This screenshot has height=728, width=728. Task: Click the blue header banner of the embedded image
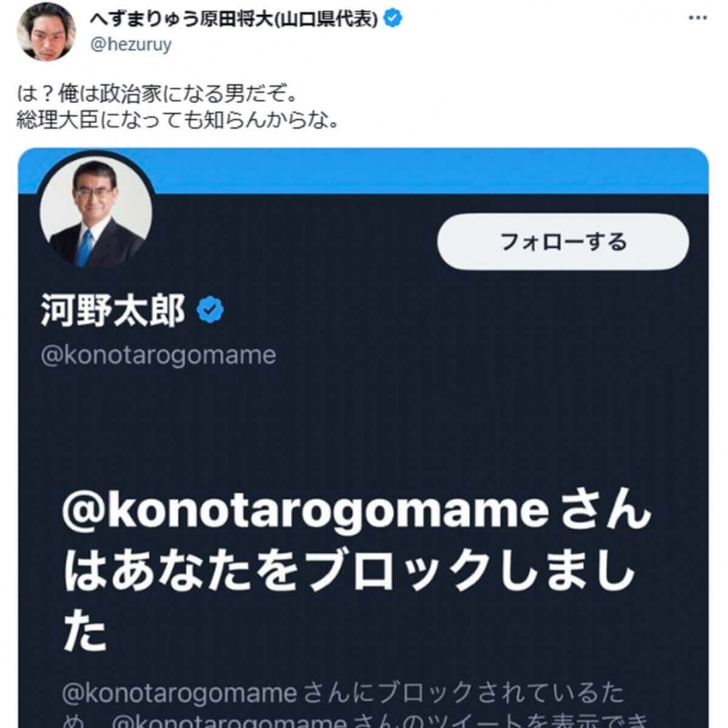click(x=431, y=171)
